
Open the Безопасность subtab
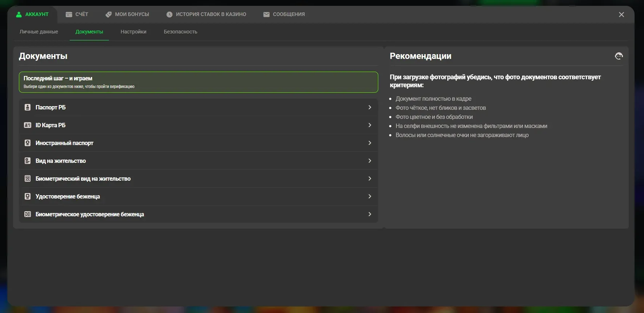[x=180, y=32]
